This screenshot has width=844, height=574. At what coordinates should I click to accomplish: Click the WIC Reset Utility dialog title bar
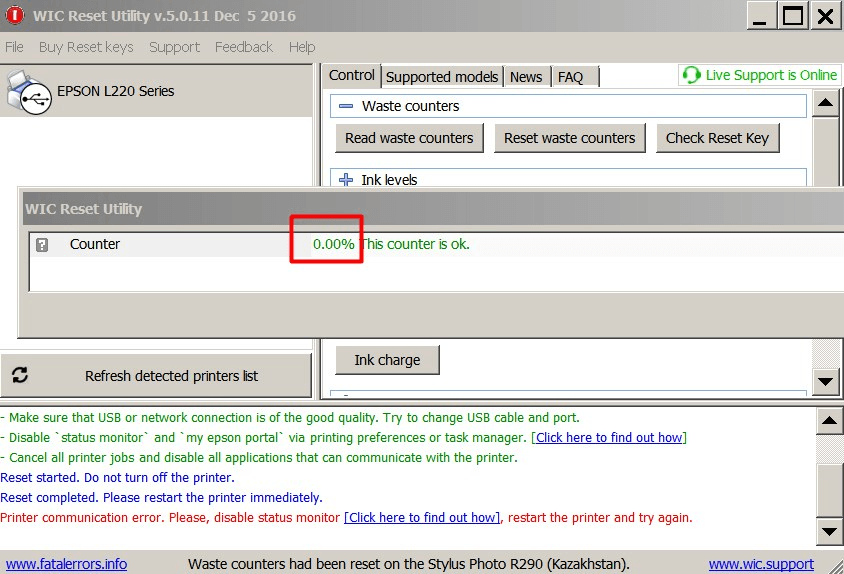(431, 209)
